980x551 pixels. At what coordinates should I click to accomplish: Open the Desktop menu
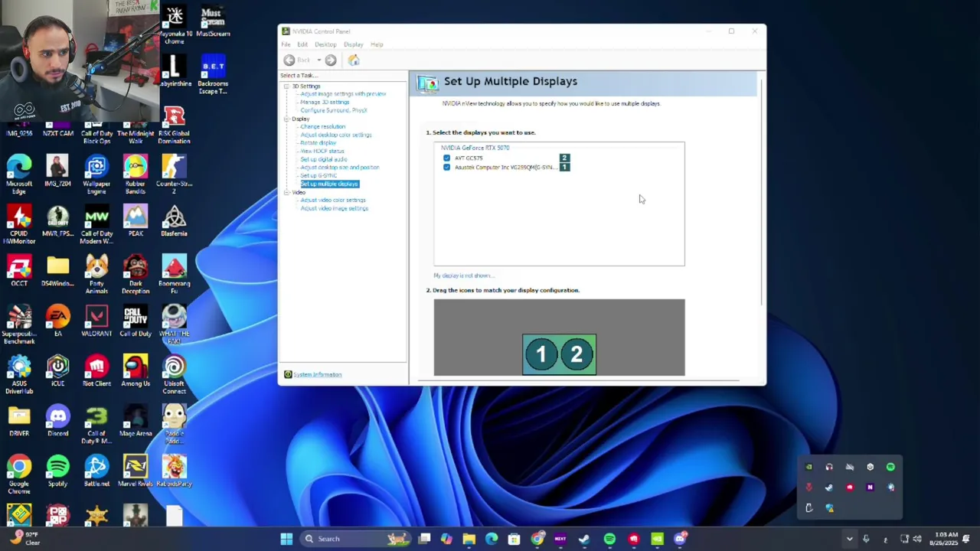(325, 44)
